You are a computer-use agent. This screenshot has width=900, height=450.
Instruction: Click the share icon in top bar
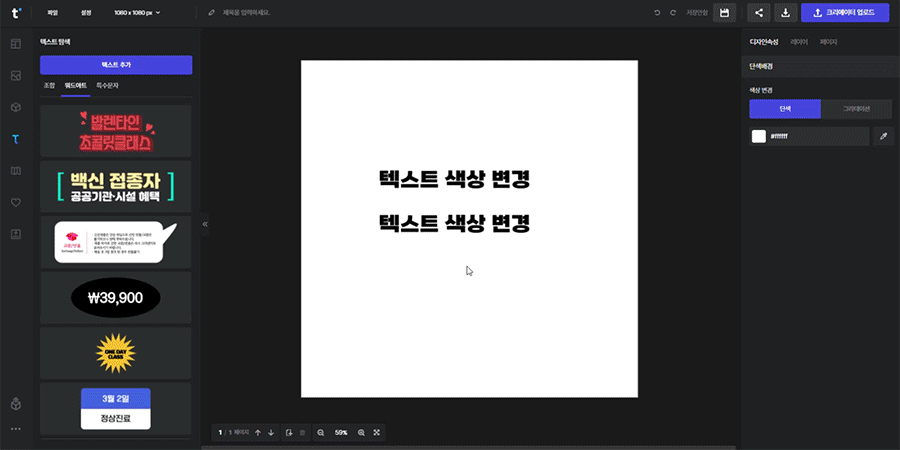click(759, 13)
